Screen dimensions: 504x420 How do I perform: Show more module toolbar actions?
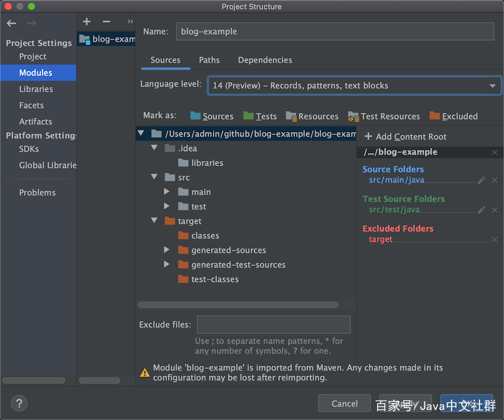[130, 22]
